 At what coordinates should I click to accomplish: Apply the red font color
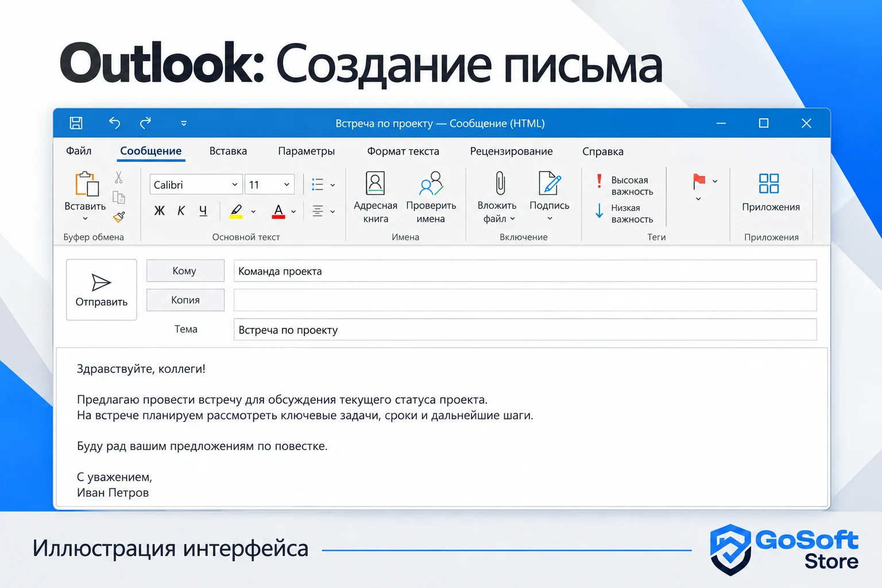278,211
